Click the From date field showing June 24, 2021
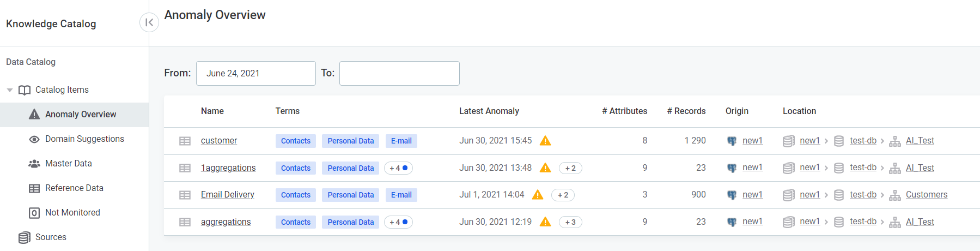The width and height of the screenshot is (980, 251). pyautogui.click(x=255, y=73)
